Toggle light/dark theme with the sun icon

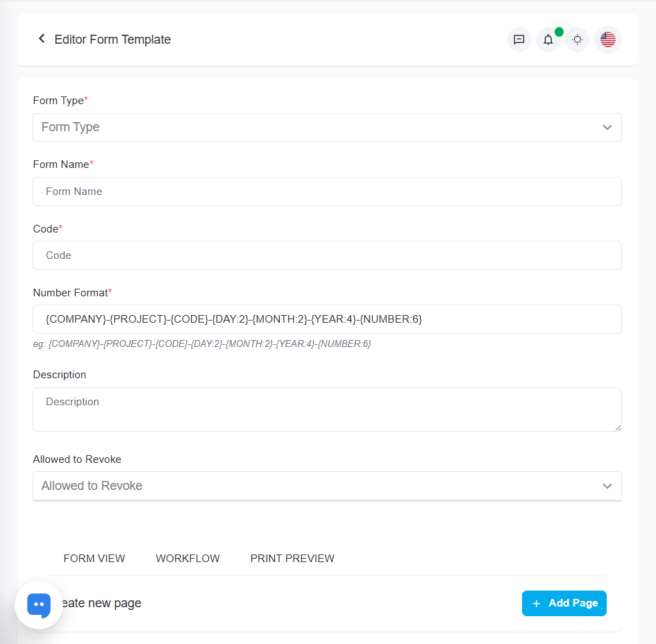(578, 40)
